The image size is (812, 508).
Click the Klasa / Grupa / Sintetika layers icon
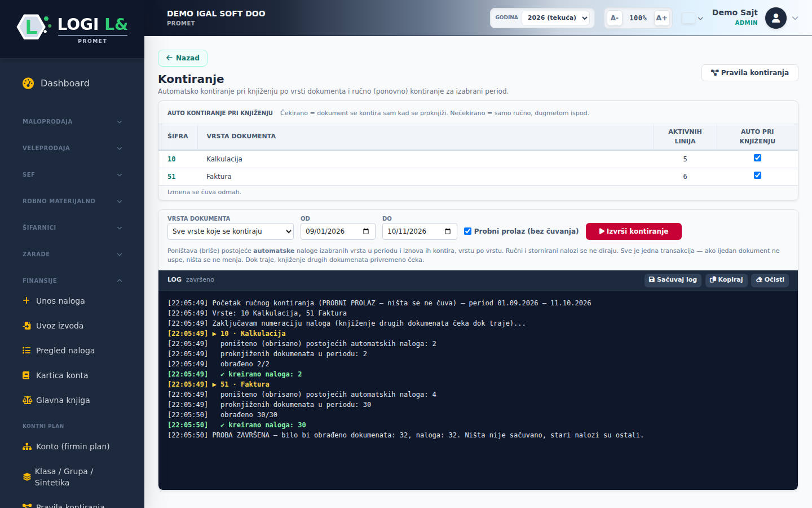tap(27, 477)
